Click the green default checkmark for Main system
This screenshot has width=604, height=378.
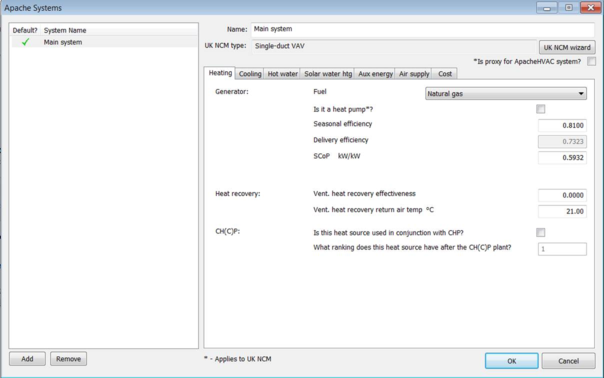click(x=25, y=42)
